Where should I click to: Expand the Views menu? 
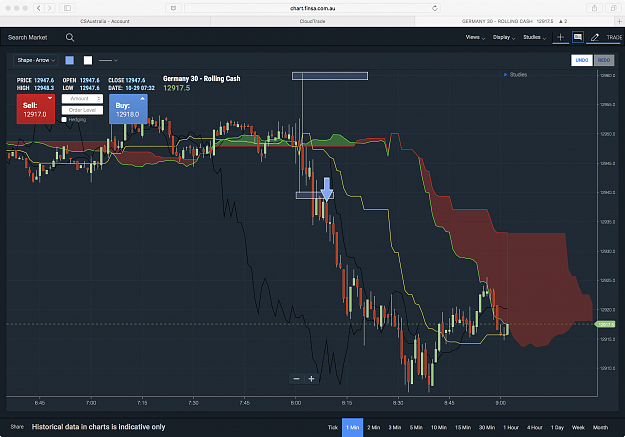[x=475, y=37]
